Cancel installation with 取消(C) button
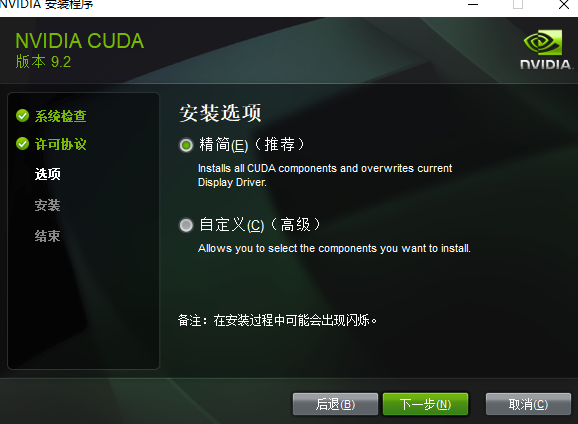The width and height of the screenshot is (578, 424). [x=528, y=404]
